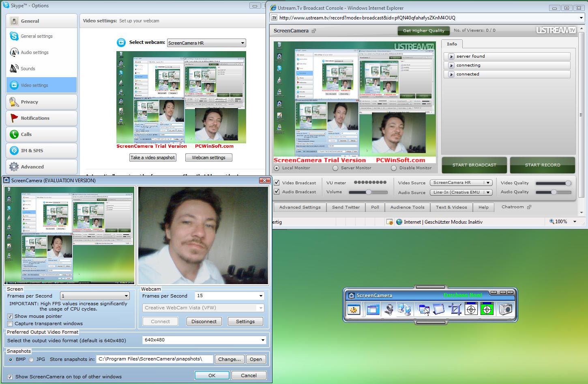The height and width of the screenshot is (384, 588).
Task: Select the Server Monitor radio option
Action: [x=335, y=168]
